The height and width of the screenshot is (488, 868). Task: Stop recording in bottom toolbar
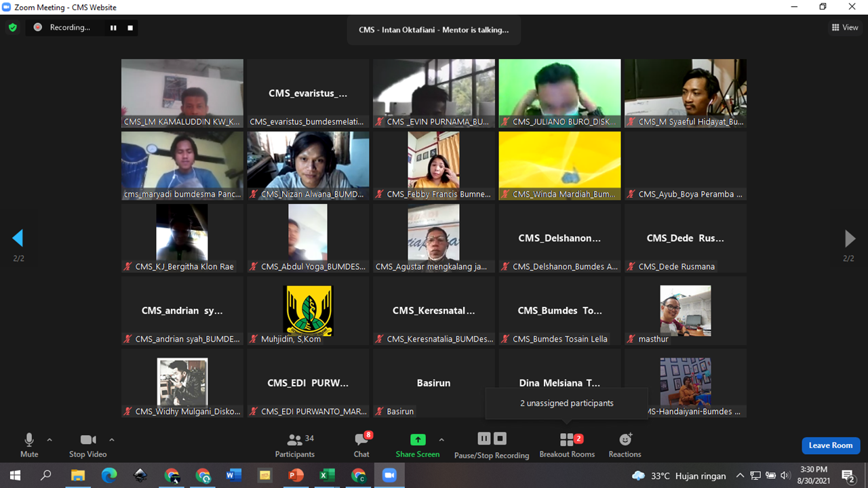500,439
